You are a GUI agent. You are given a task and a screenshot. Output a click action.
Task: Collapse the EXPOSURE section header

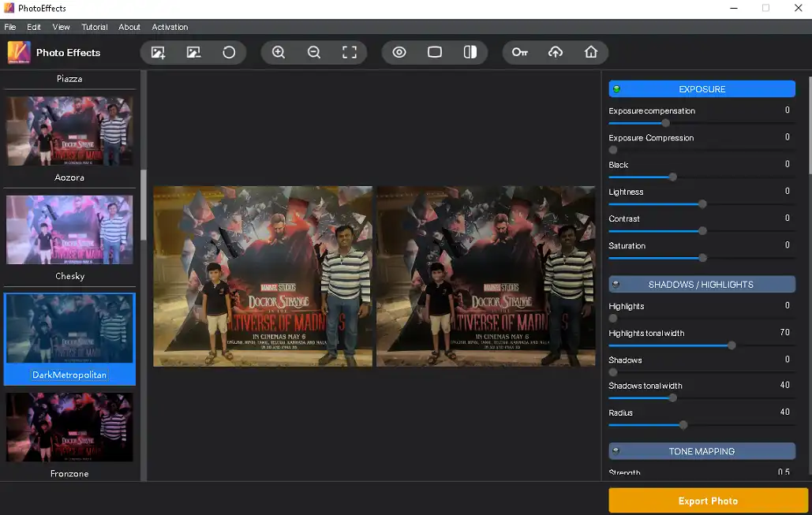coord(702,89)
